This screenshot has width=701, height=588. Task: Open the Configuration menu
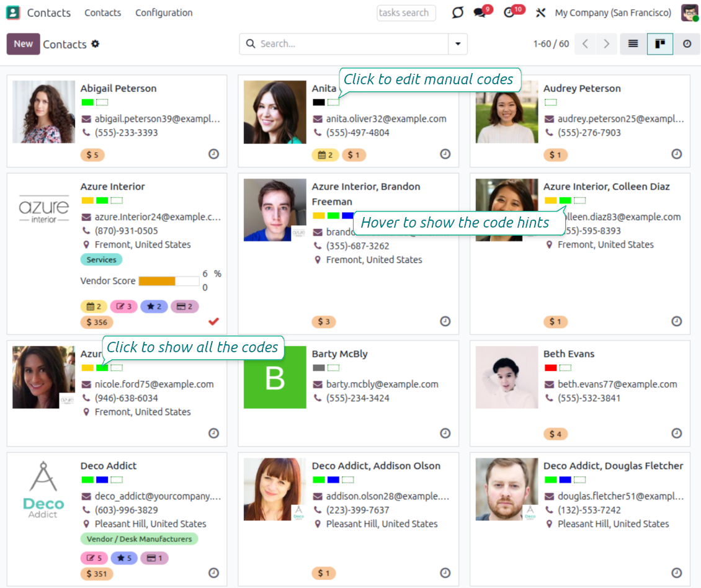(163, 12)
